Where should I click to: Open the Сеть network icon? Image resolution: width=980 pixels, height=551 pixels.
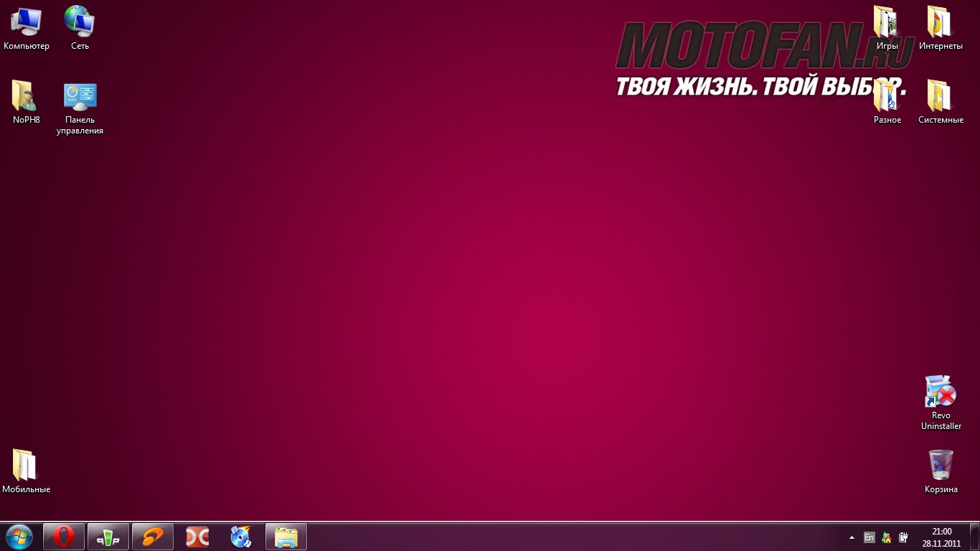80,28
